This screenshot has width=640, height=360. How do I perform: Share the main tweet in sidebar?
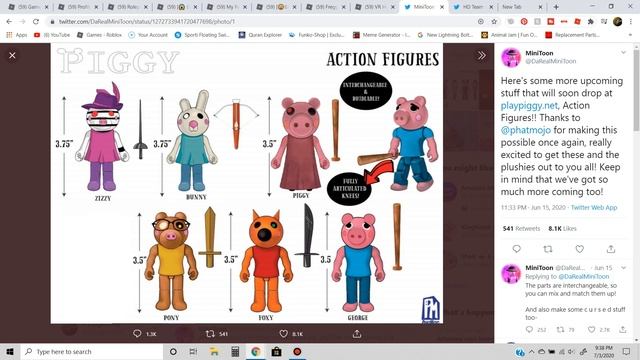[611, 249]
